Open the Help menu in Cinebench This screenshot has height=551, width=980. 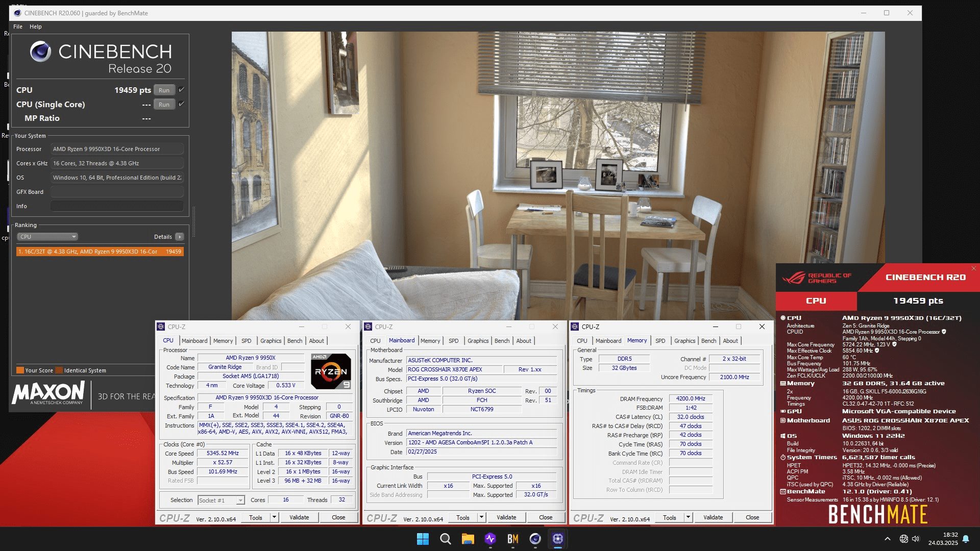[x=35, y=27]
